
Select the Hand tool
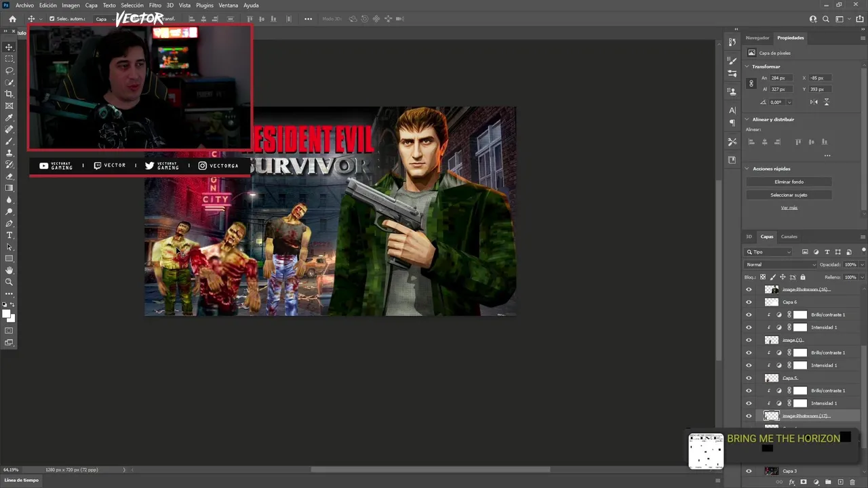9,270
